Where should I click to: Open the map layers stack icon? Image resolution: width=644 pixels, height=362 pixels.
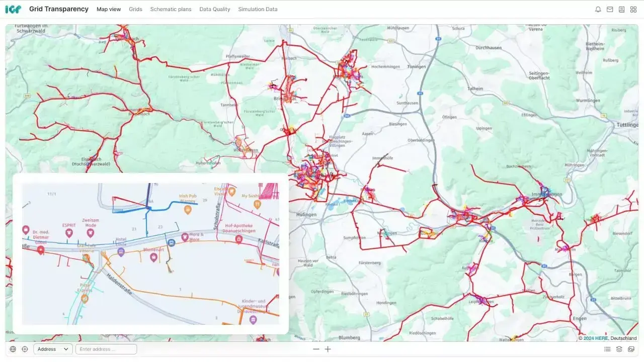pyautogui.click(x=619, y=349)
